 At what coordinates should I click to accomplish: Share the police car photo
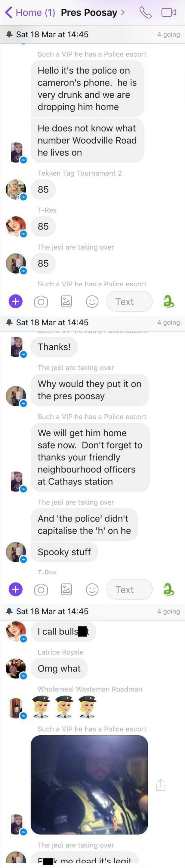click(x=161, y=785)
